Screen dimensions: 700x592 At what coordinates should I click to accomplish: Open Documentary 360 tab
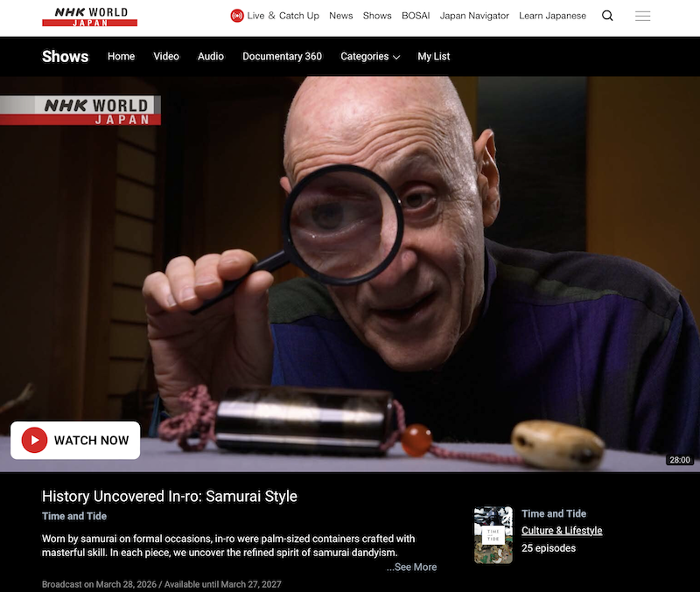click(x=282, y=57)
